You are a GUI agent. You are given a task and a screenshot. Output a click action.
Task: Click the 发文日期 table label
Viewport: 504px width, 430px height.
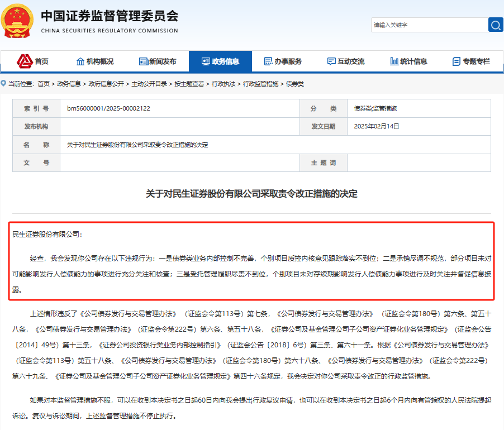[x=324, y=127]
